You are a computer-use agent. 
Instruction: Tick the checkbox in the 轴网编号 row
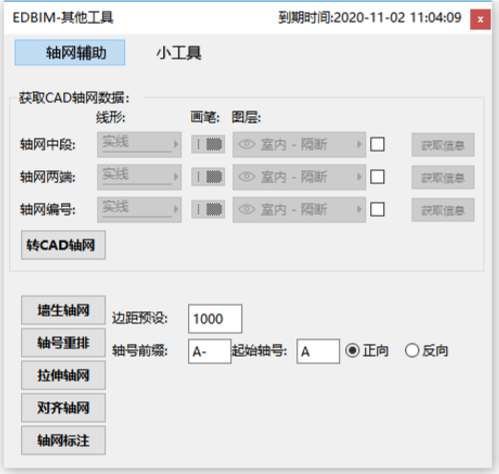[377, 210]
